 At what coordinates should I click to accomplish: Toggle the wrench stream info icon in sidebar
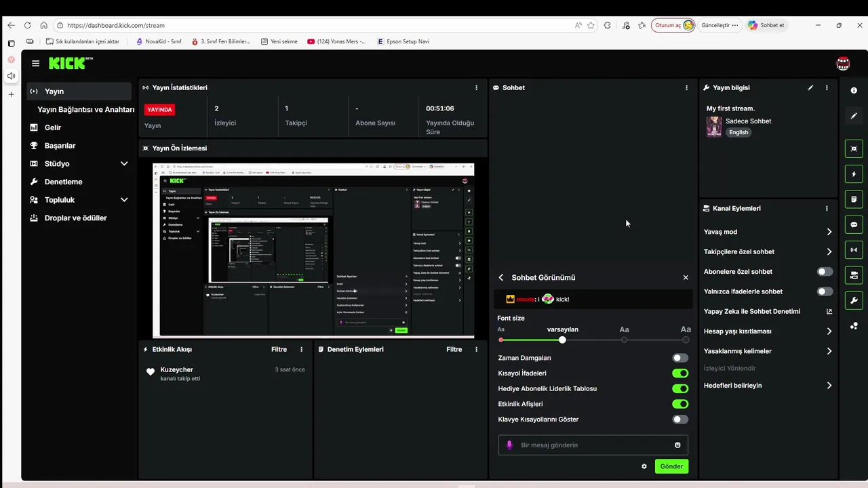tap(854, 300)
